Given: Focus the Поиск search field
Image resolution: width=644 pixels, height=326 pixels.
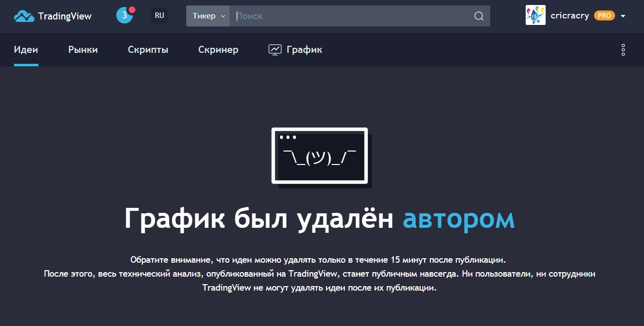Looking at the screenshot, I should tap(352, 16).
